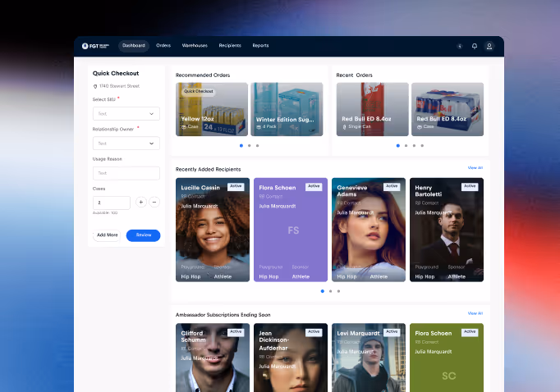The width and height of the screenshot is (560, 392).
Task: Expand the Select SKU dropdown
Action: 126,114
